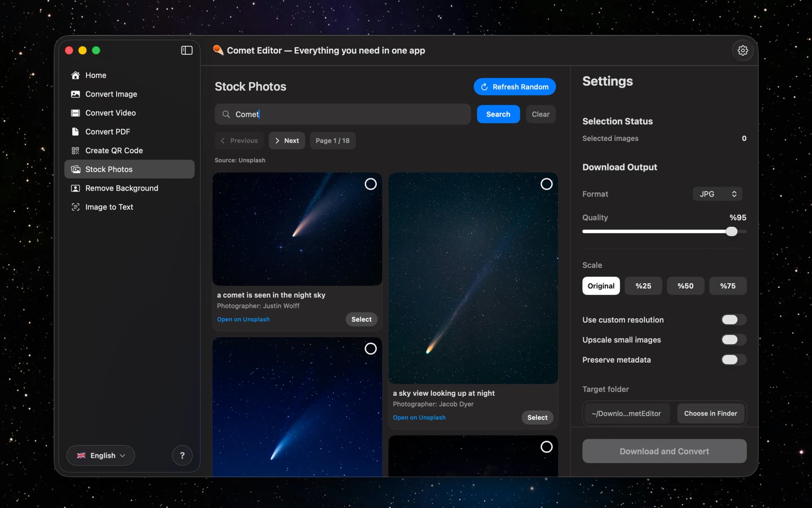Open Image to Text via its icon

click(75, 207)
